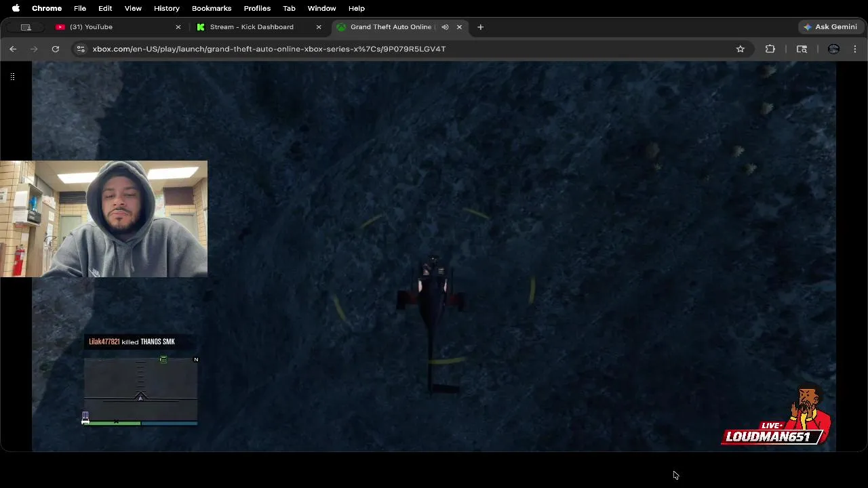View site information for xbox.com
Viewport: 868px width, 488px height.
pos(81,49)
